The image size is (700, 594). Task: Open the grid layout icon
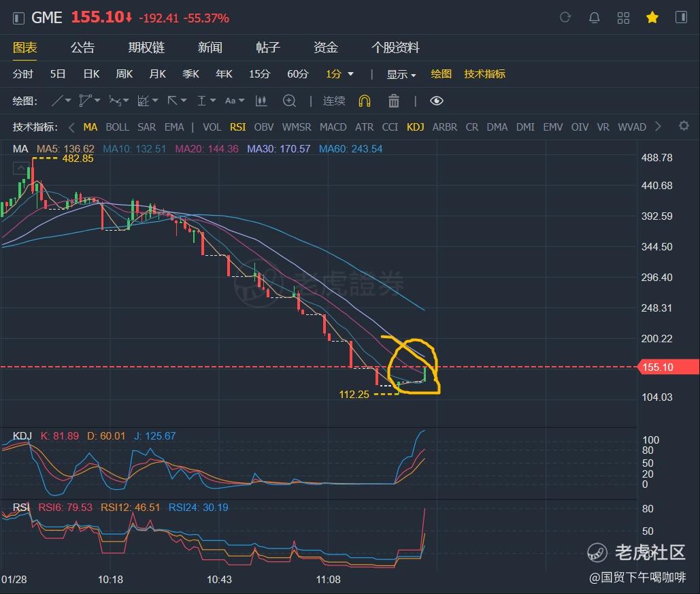click(x=623, y=18)
